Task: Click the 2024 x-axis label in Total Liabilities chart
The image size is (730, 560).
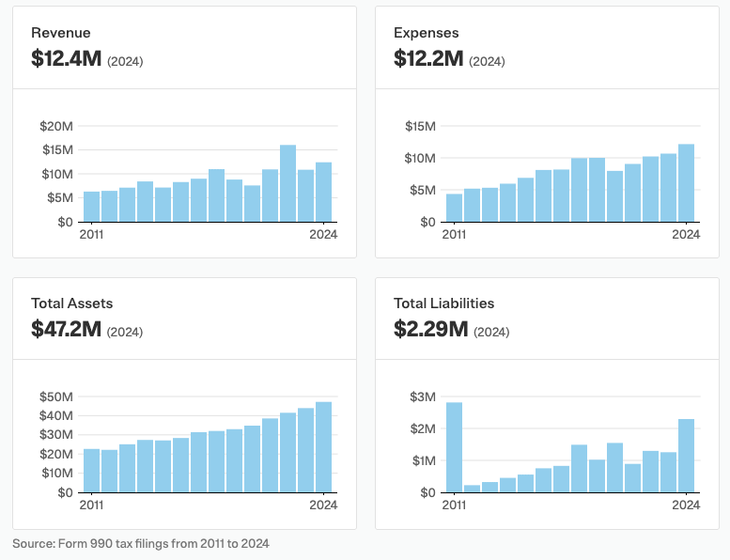Action: tap(686, 506)
